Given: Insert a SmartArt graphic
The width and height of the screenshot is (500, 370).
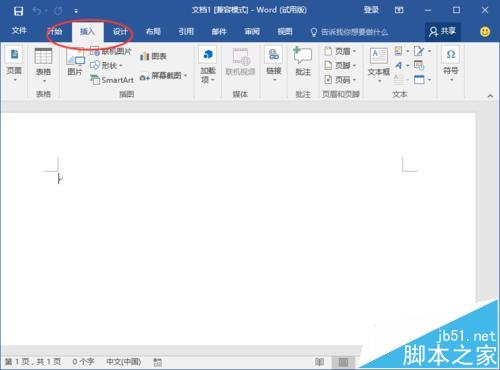Looking at the screenshot, I should click(x=112, y=80).
